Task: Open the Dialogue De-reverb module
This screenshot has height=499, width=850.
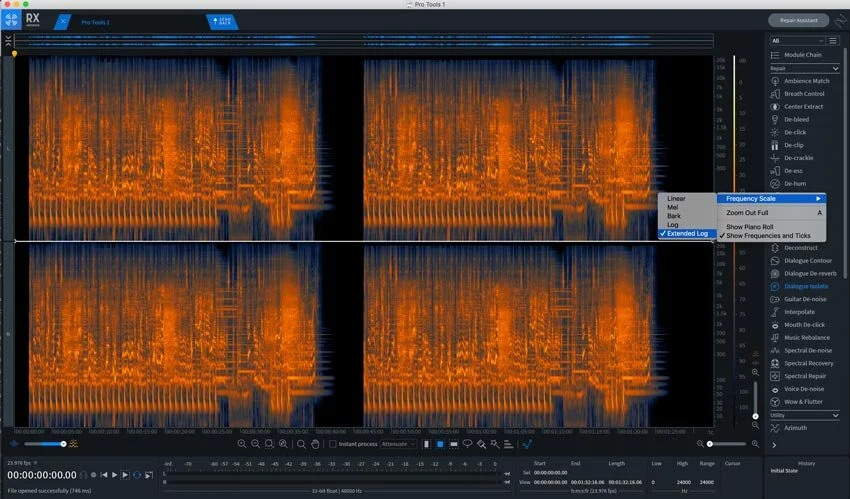Action: click(x=803, y=274)
